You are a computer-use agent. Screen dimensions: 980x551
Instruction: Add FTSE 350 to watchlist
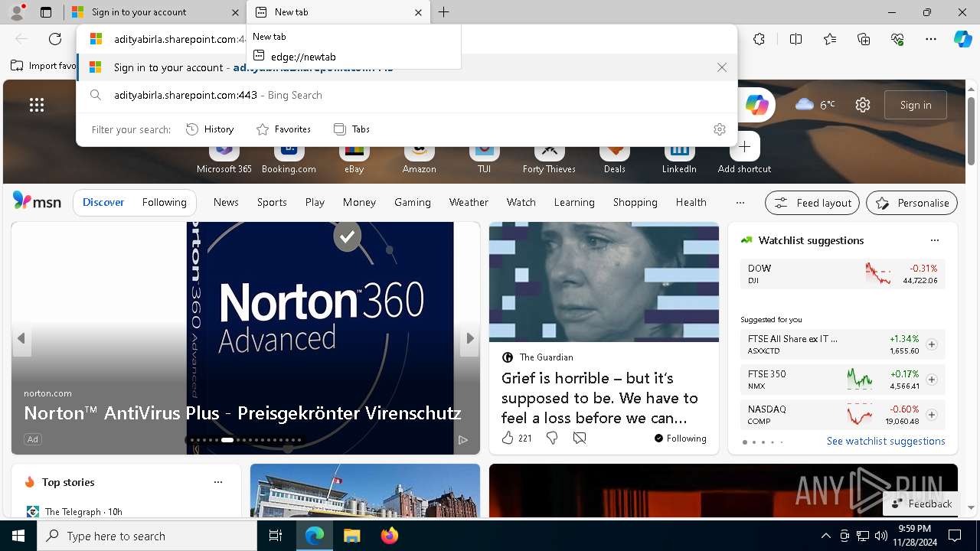pyautogui.click(x=932, y=380)
